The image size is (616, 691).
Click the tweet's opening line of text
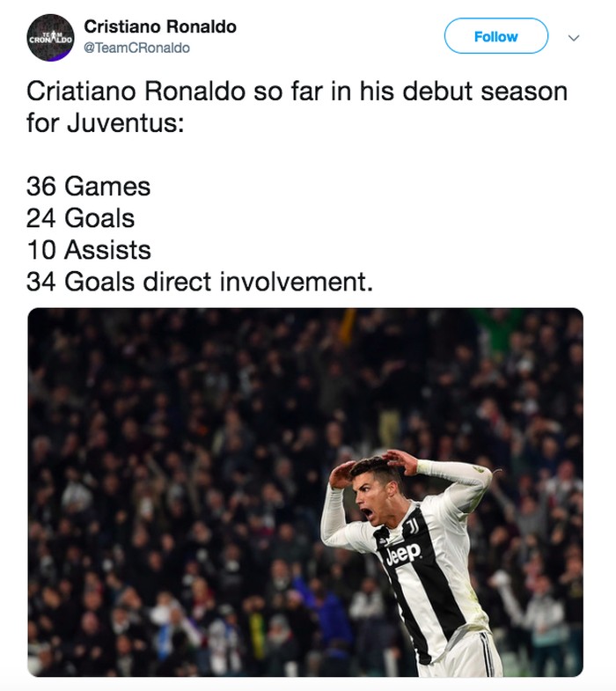pyautogui.click(x=297, y=91)
